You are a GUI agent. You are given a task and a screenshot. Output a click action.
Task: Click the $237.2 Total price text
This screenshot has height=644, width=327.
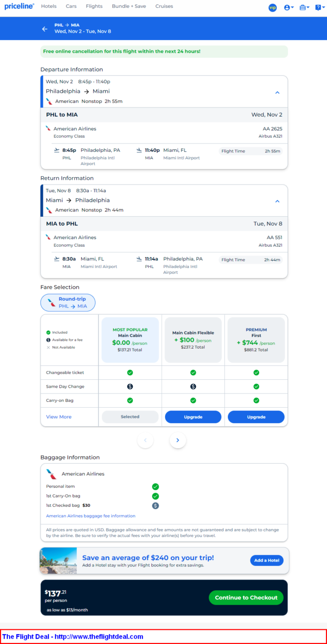pyautogui.click(x=193, y=348)
